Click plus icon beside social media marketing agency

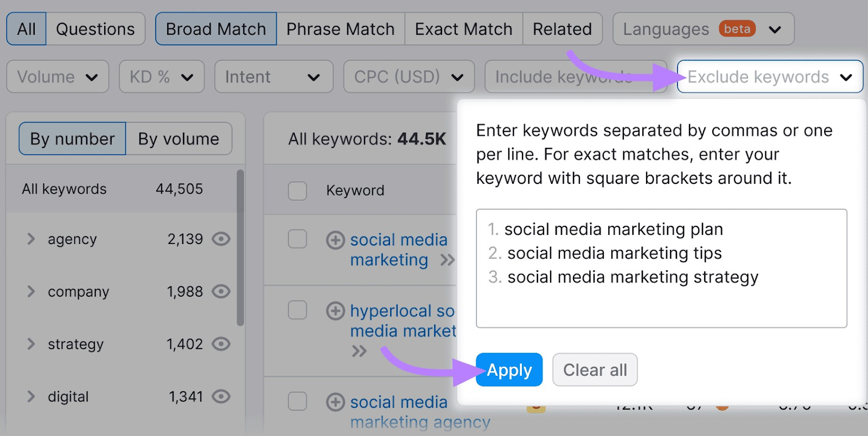[335, 402]
